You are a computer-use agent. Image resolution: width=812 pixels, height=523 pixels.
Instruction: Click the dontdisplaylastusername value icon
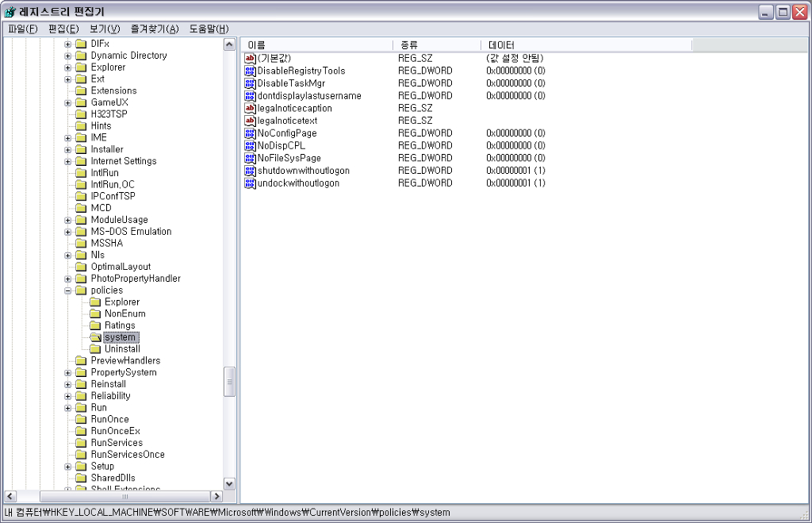click(x=250, y=96)
